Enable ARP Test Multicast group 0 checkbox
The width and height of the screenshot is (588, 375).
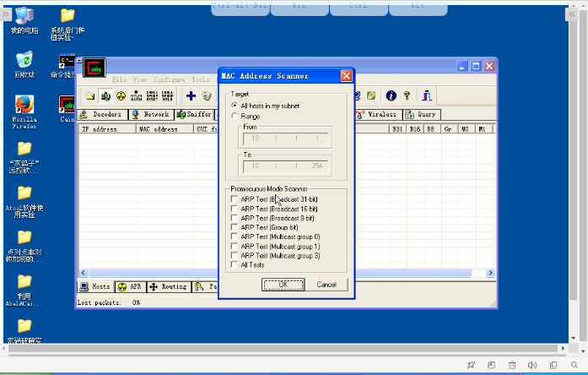235,236
